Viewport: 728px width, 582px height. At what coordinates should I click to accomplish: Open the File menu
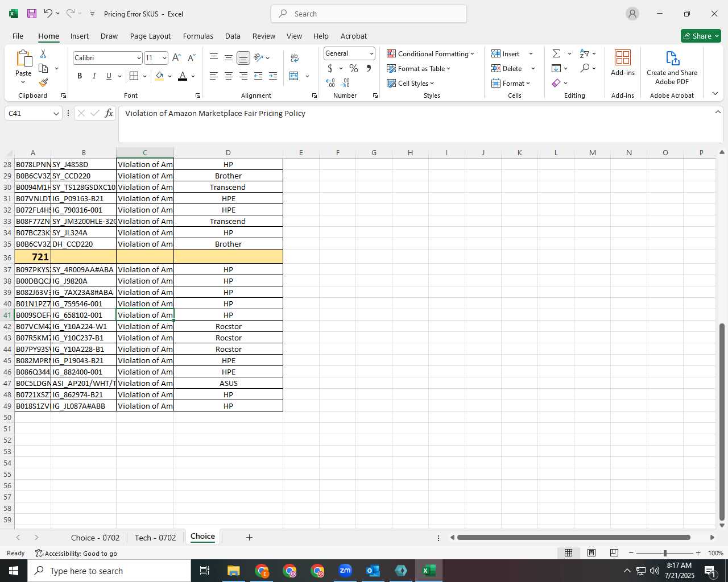click(18, 36)
